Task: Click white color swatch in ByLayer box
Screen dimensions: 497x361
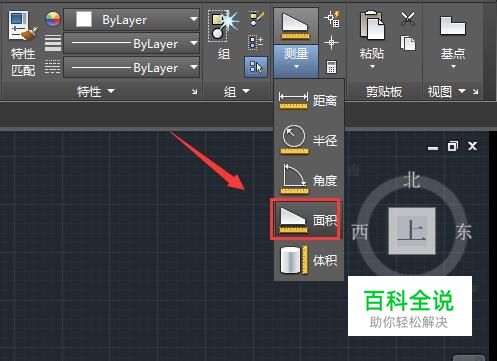Action: [x=84, y=19]
